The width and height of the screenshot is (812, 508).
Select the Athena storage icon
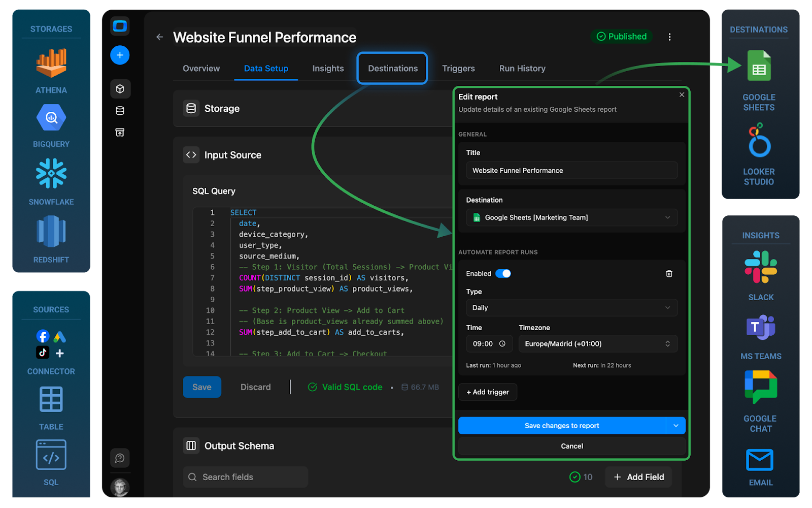pos(51,63)
